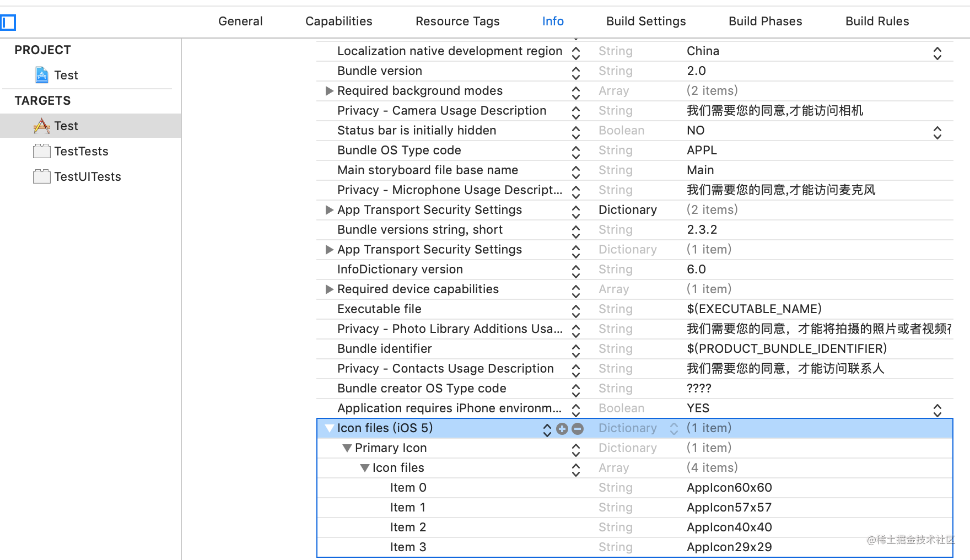The height and width of the screenshot is (560, 970).
Task: Click the Privacy - Contacts Usage Description key
Action: tap(445, 368)
